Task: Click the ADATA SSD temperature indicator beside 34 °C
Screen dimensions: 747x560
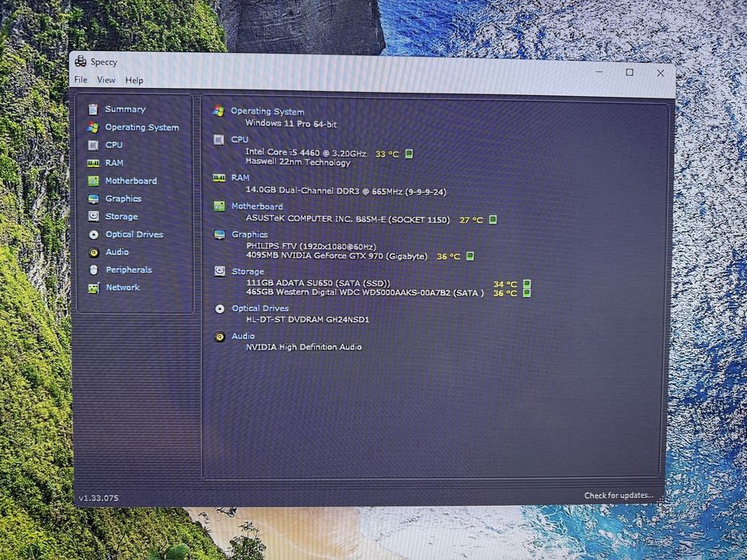Action: (527, 284)
